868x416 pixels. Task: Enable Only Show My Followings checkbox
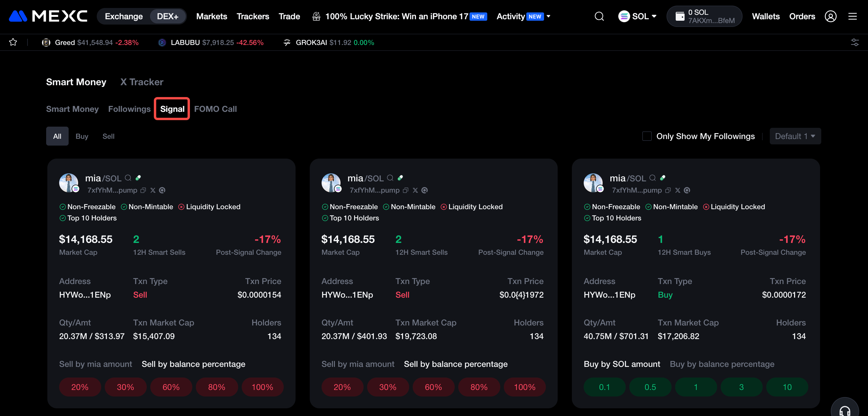[647, 136]
